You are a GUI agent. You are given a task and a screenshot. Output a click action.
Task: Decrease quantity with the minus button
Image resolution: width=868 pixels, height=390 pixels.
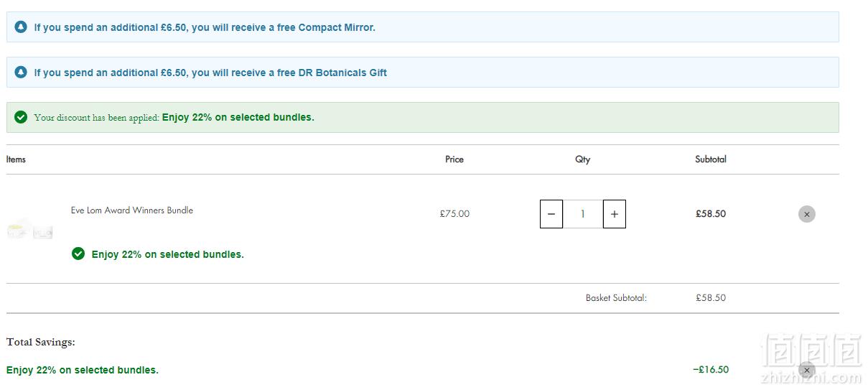(x=551, y=214)
